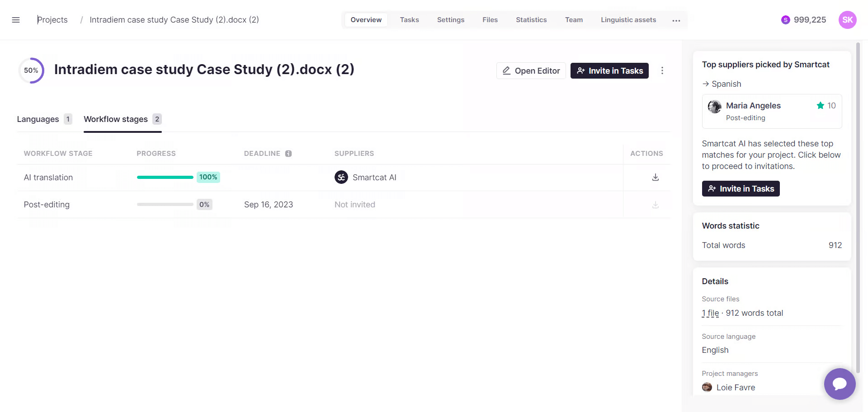Select the Workflow stages tab
Viewport: 868px width, 412px height.
pyautogui.click(x=123, y=119)
